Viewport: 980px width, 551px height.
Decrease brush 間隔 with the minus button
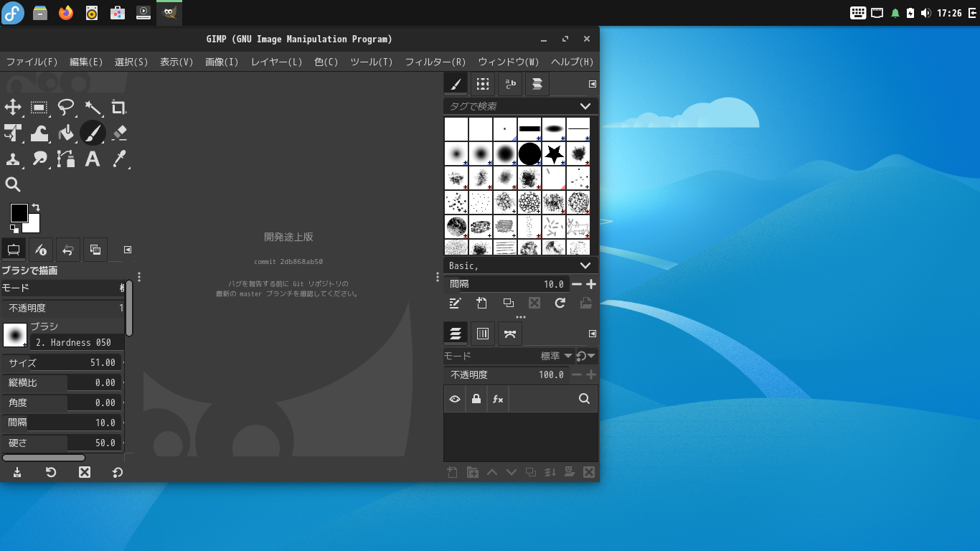click(x=577, y=284)
